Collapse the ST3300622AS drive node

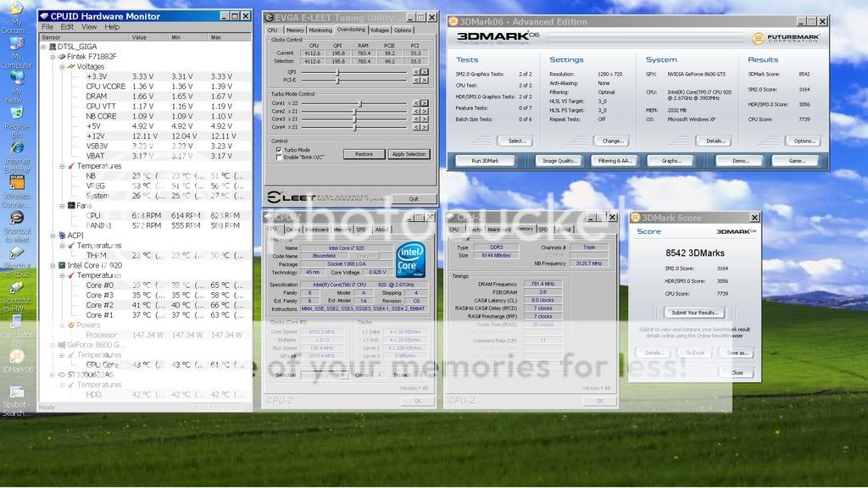[53, 374]
